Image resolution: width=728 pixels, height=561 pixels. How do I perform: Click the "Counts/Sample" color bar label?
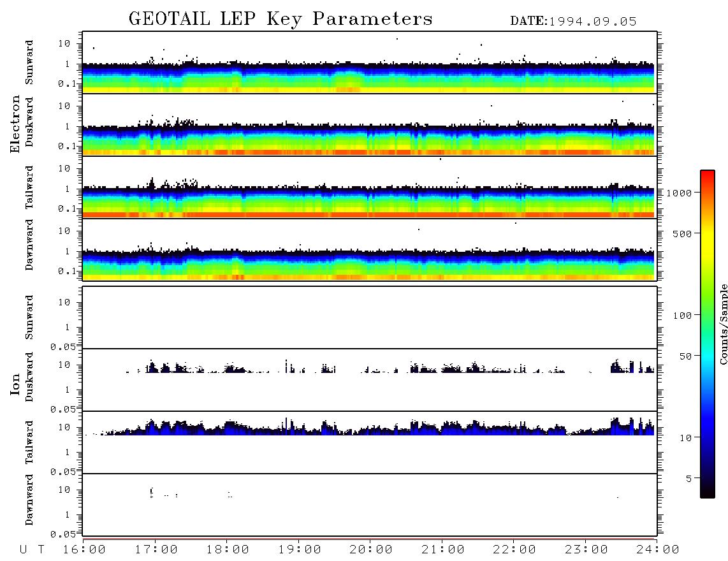coord(723,324)
